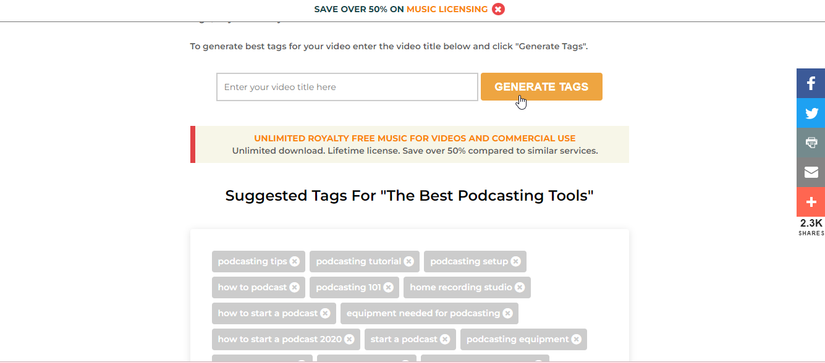
Task: Remove the "podcasting tutorial" tag
Action: pyautogui.click(x=409, y=261)
